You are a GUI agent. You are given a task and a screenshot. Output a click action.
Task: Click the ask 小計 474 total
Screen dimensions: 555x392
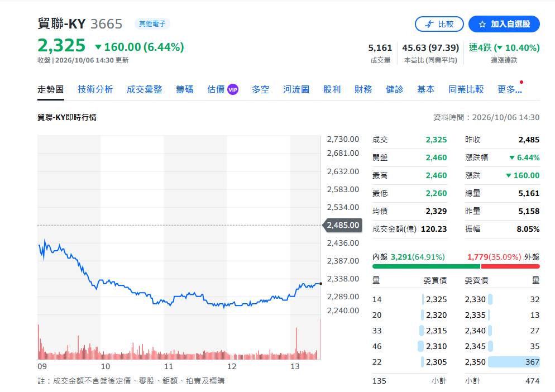click(532, 381)
